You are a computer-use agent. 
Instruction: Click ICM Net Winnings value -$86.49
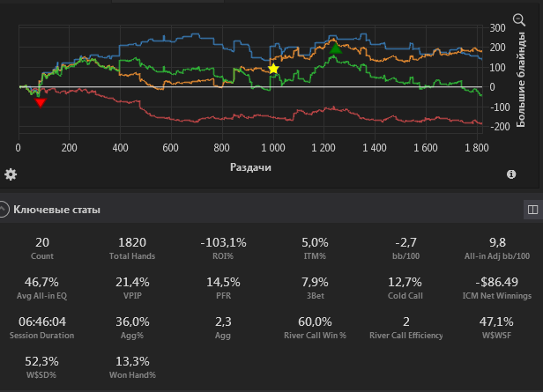pyautogui.click(x=497, y=282)
